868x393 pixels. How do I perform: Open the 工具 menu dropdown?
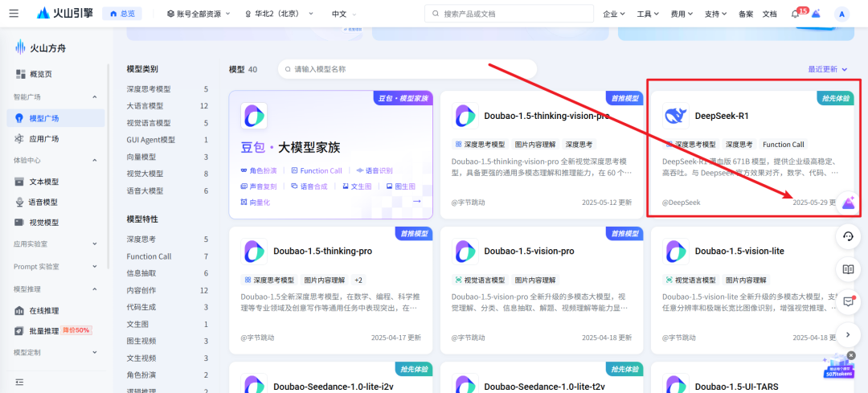pos(648,14)
